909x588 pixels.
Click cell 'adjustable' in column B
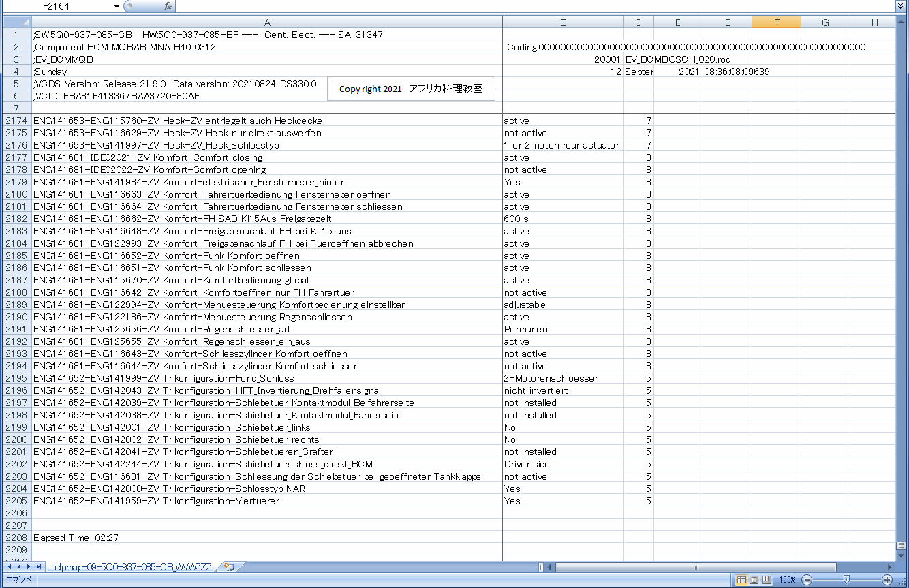pyautogui.click(x=563, y=305)
